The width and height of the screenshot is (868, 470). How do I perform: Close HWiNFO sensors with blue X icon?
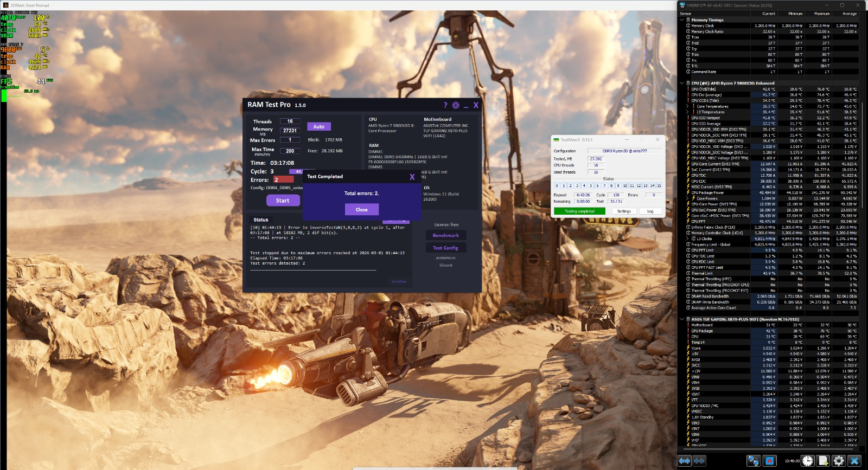pos(854,461)
